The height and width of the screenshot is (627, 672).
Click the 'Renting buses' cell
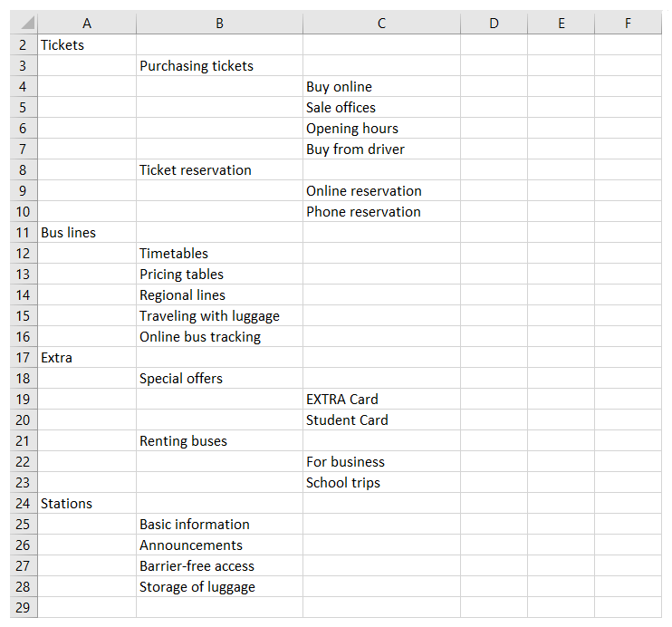(219, 441)
